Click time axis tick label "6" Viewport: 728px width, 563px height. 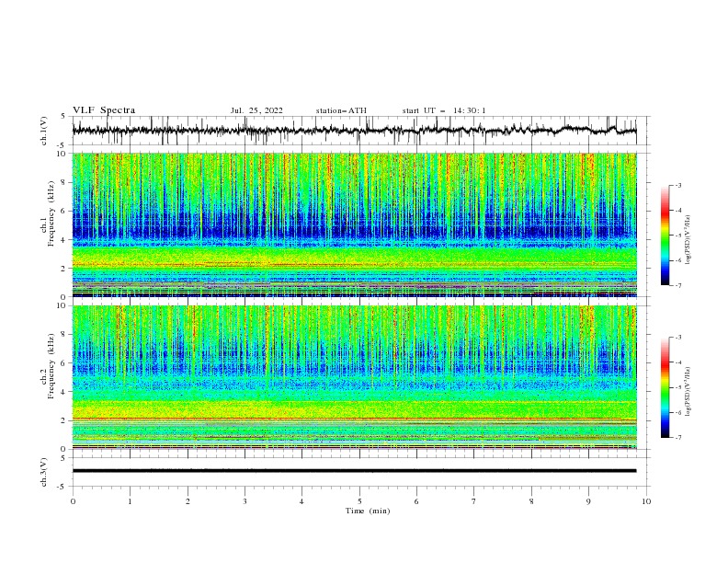pyautogui.click(x=416, y=501)
